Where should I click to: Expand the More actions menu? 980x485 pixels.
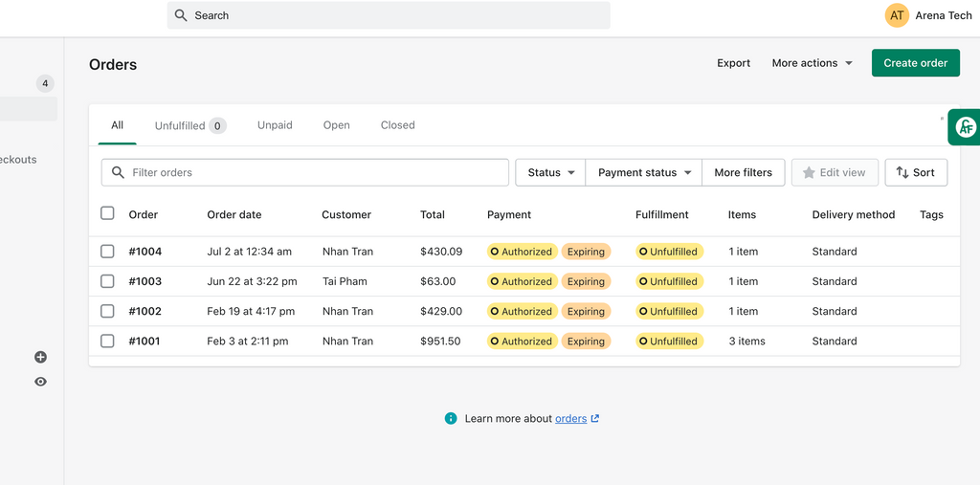[812, 63]
